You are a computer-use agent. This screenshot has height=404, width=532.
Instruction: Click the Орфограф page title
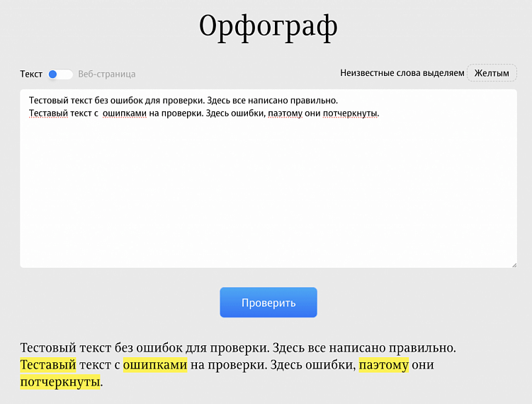(268, 27)
